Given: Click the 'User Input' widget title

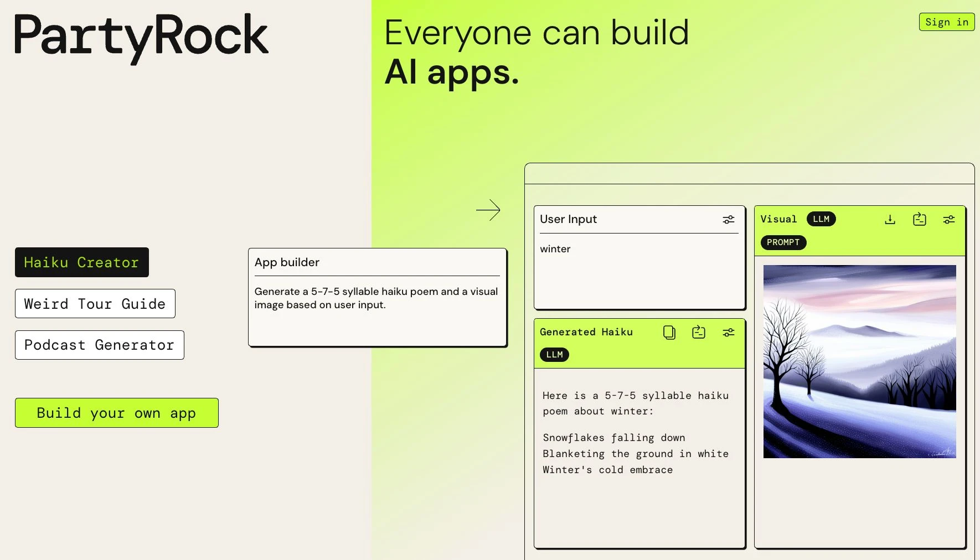Looking at the screenshot, I should click(x=569, y=219).
